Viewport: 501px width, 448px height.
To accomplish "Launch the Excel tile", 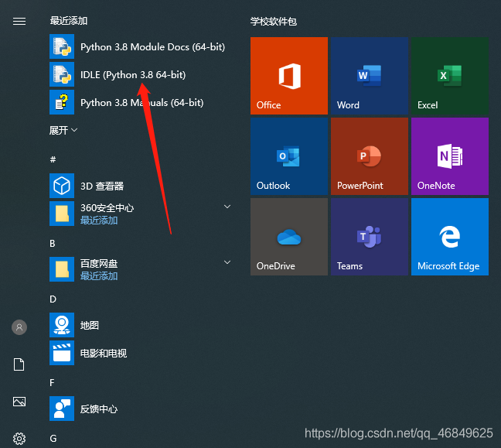I will (x=450, y=76).
